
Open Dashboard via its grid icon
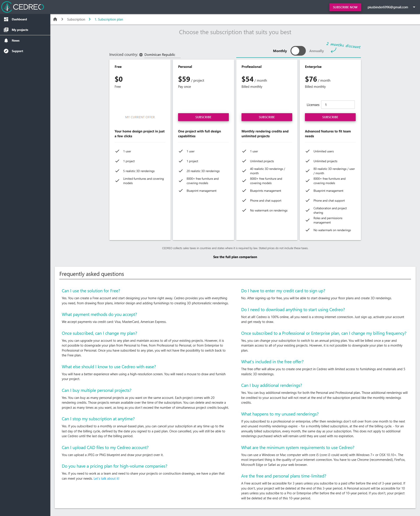click(x=6, y=19)
